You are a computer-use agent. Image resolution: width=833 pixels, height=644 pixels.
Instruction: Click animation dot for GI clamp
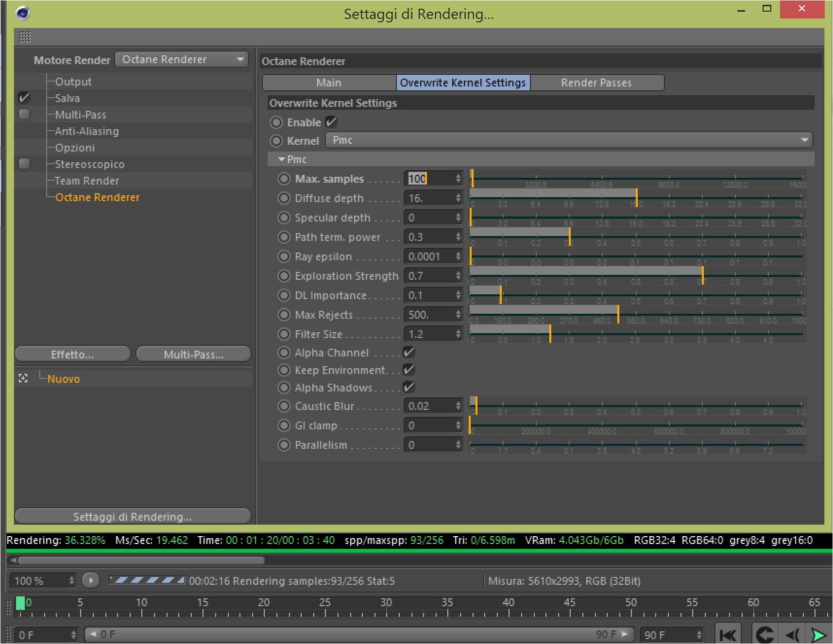point(284,425)
